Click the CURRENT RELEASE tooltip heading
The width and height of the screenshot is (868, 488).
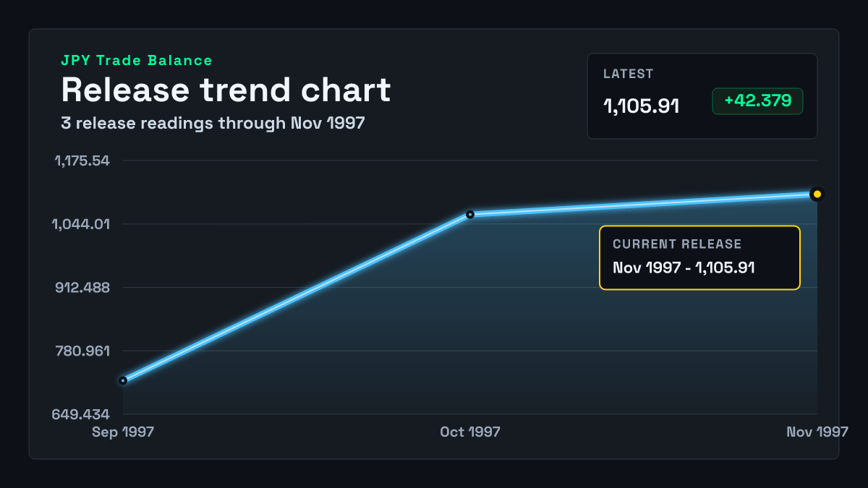677,244
